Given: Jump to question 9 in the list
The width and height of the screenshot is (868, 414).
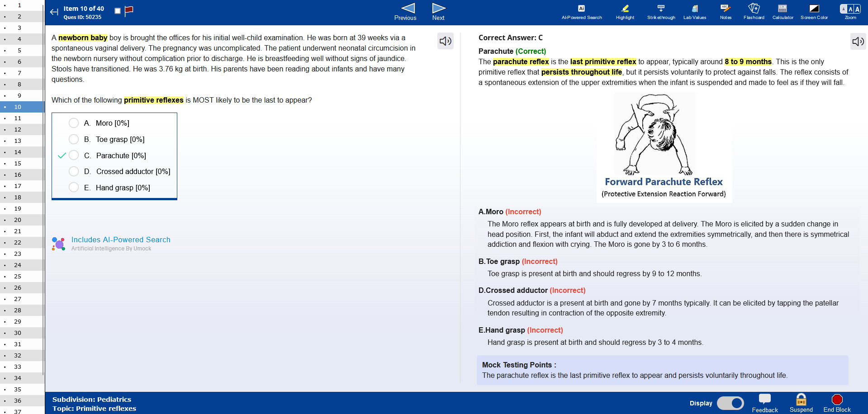Looking at the screenshot, I should [22, 95].
